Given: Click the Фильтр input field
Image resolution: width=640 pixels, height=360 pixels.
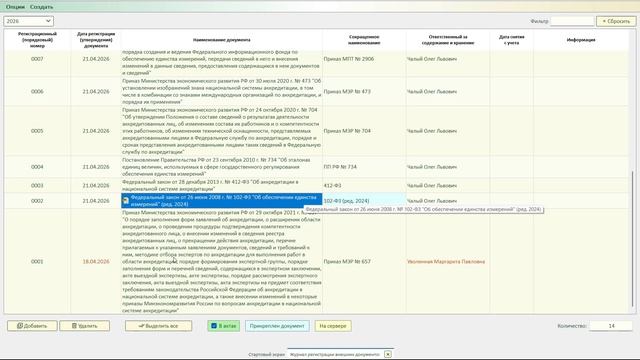Looking at the screenshot, I should coord(572,21).
